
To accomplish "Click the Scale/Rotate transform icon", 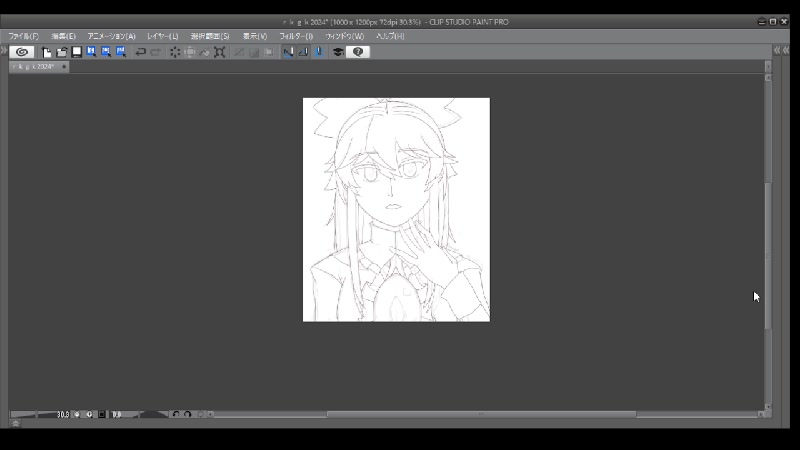I will 219,52.
